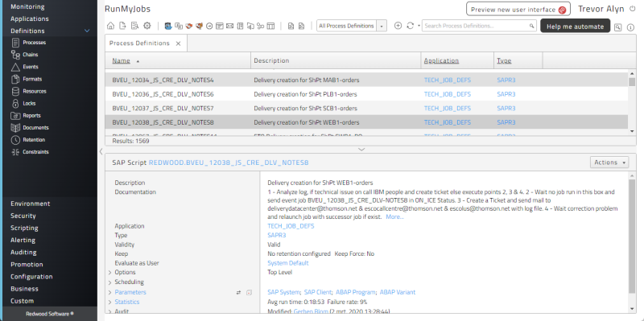644x321 pixels.
Task: Click the ABAP Variant link
Action: pyautogui.click(x=397, y=292)
